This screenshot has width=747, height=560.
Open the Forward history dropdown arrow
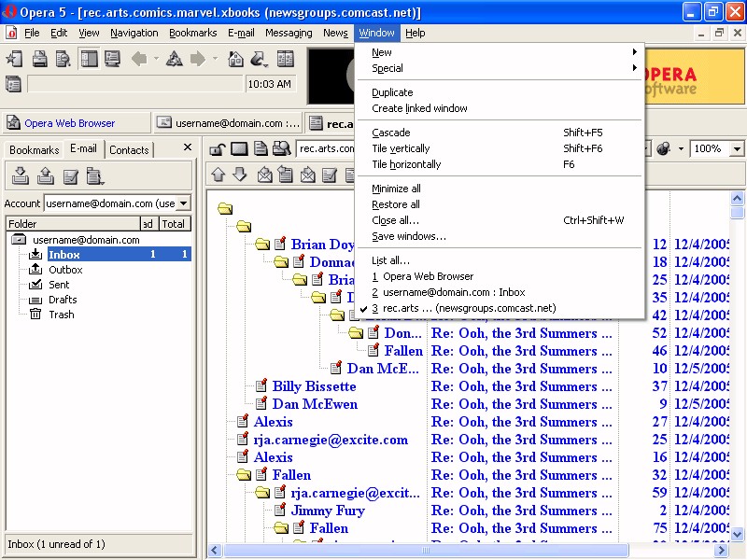pos(216,59)
